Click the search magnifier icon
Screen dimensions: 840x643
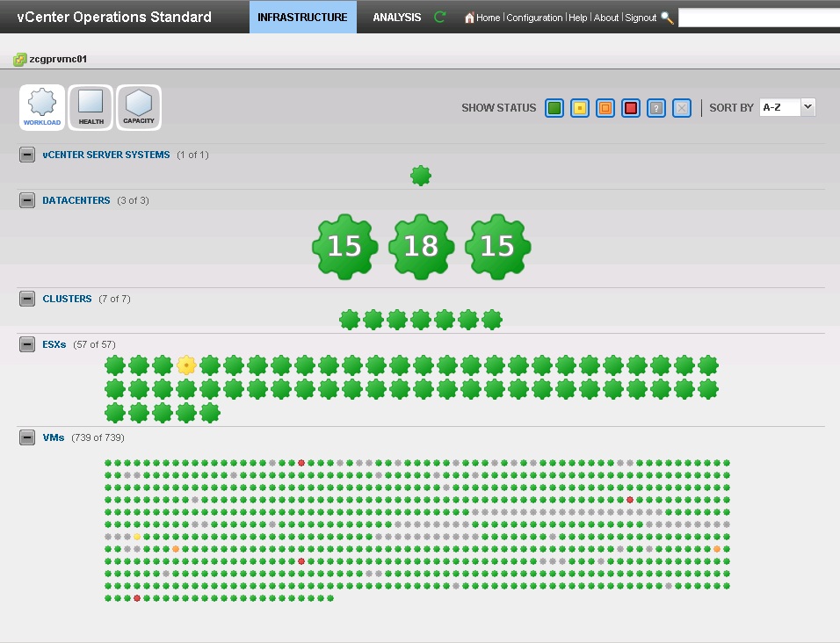667,18
